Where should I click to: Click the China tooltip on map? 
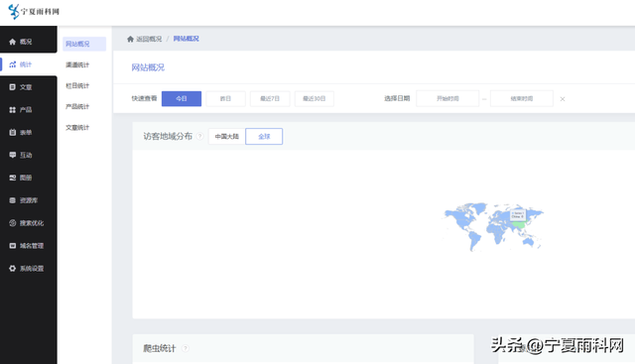click(x=518, y=215)
